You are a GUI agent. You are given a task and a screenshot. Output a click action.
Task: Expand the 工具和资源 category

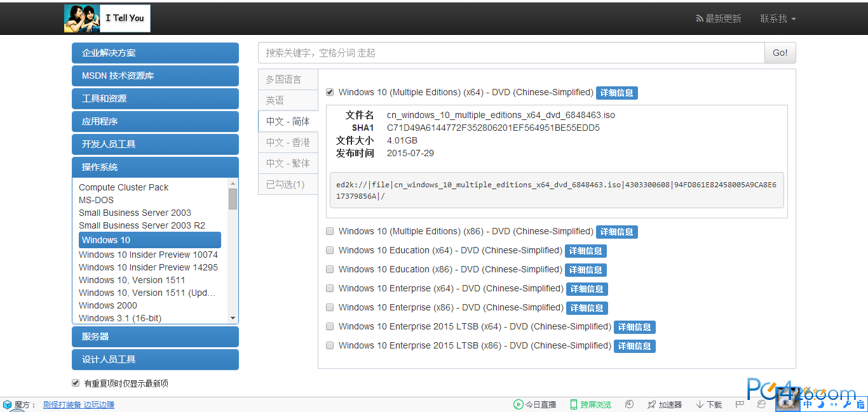pos(155,98)
